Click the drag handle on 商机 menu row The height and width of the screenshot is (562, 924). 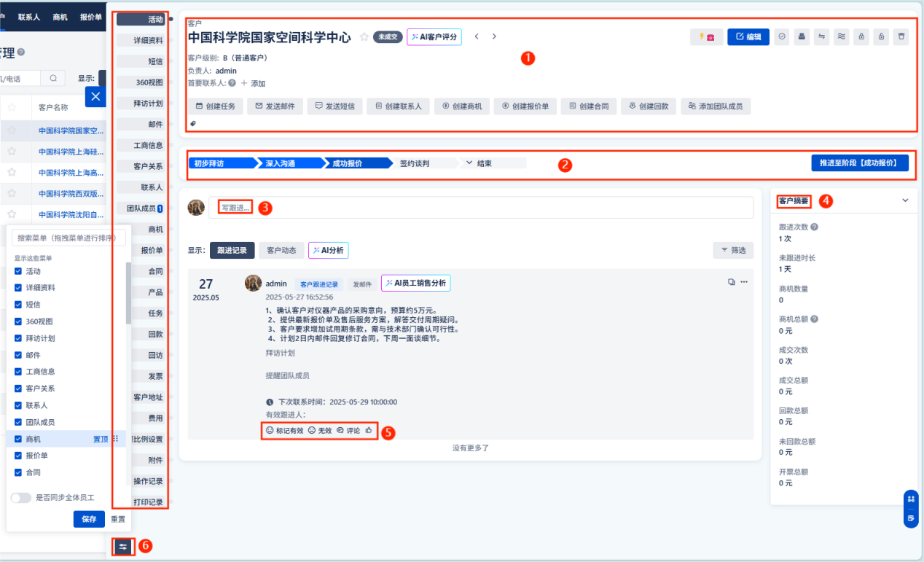[x=115, y=439]
